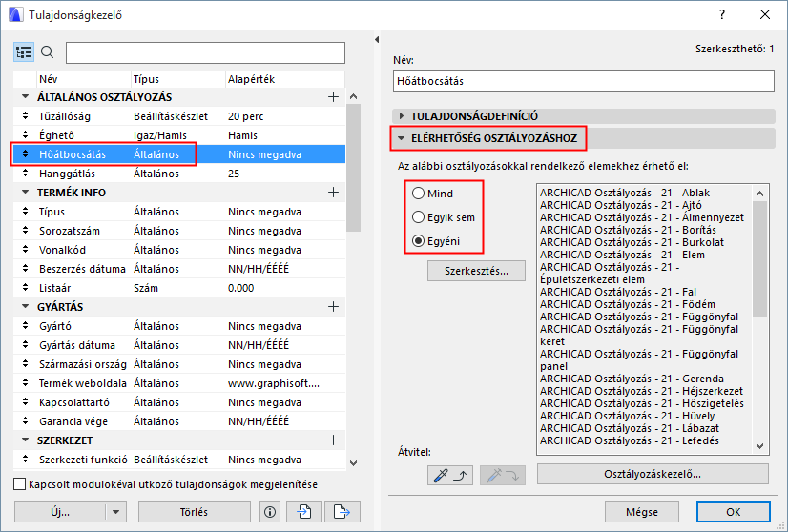Select the Tűzállóság property row
The width and height of the screenshot is (788, 532).
pyautogui.click(x=179, y=116)
